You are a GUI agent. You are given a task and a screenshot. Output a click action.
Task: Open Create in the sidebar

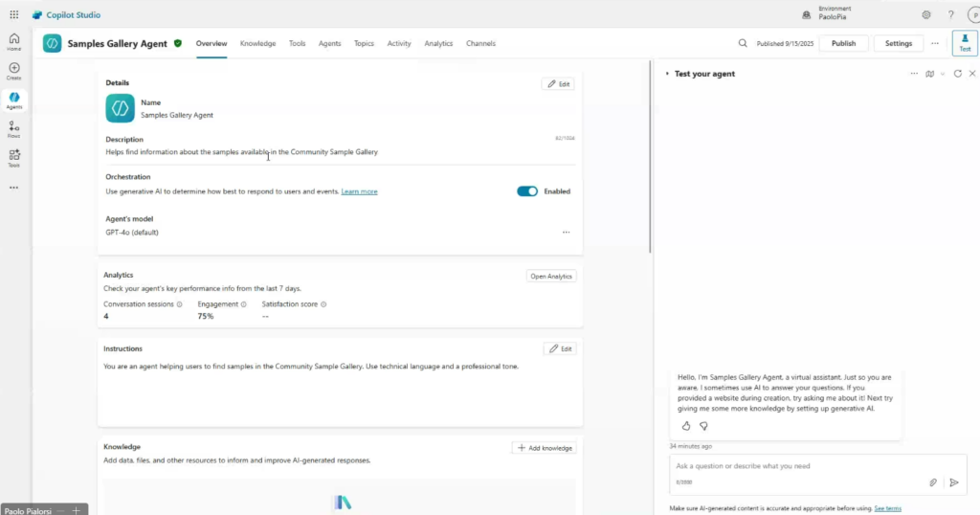point(13,71)
